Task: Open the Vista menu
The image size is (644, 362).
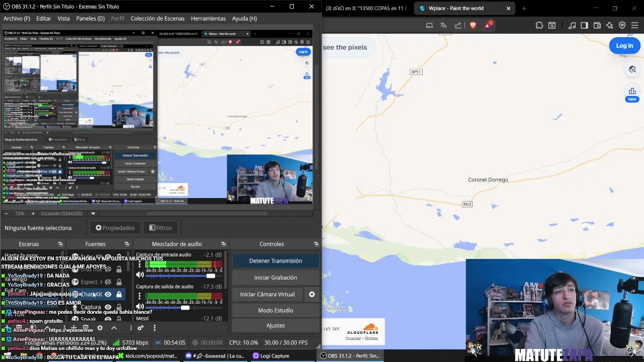Action: [63, 18]
